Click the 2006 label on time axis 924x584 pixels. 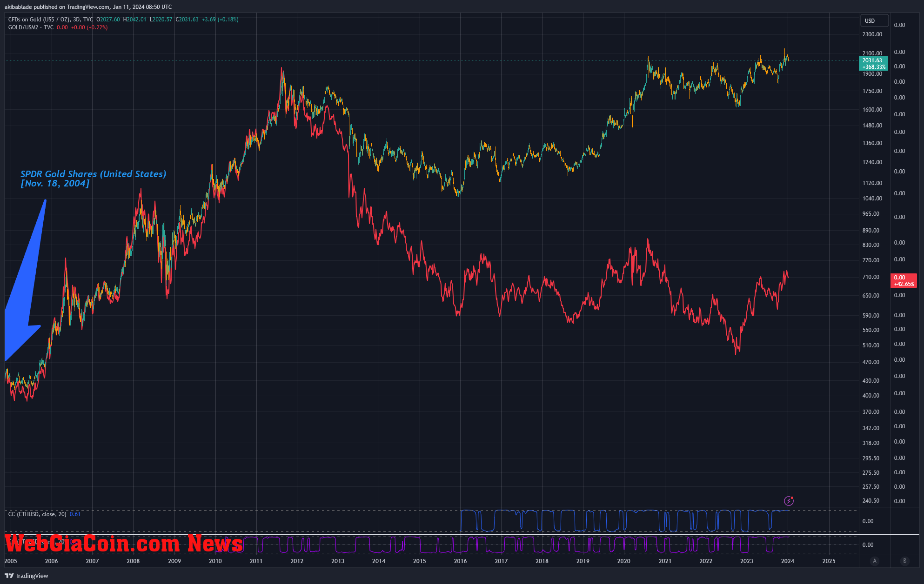point(51,561)
